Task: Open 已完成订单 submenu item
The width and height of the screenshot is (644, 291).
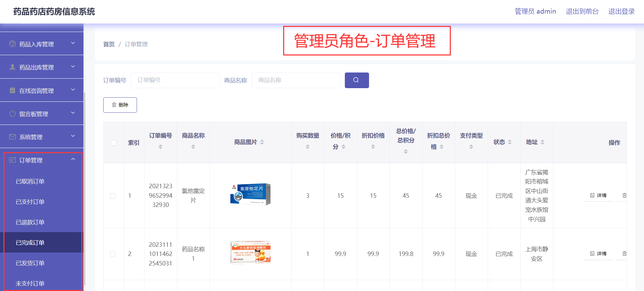Action: coord(42,242)
